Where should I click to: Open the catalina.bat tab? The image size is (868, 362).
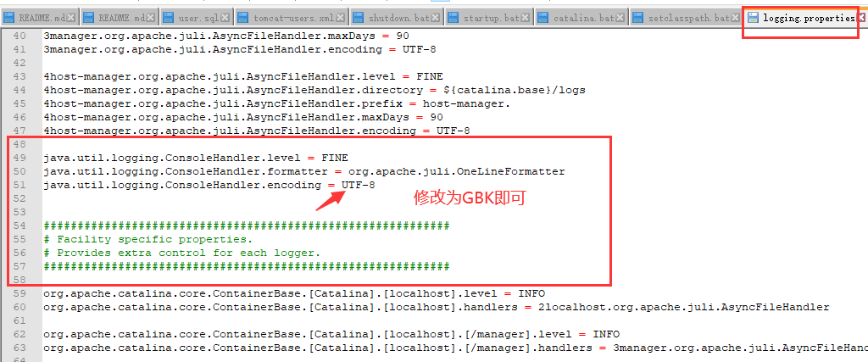[582, 18]
